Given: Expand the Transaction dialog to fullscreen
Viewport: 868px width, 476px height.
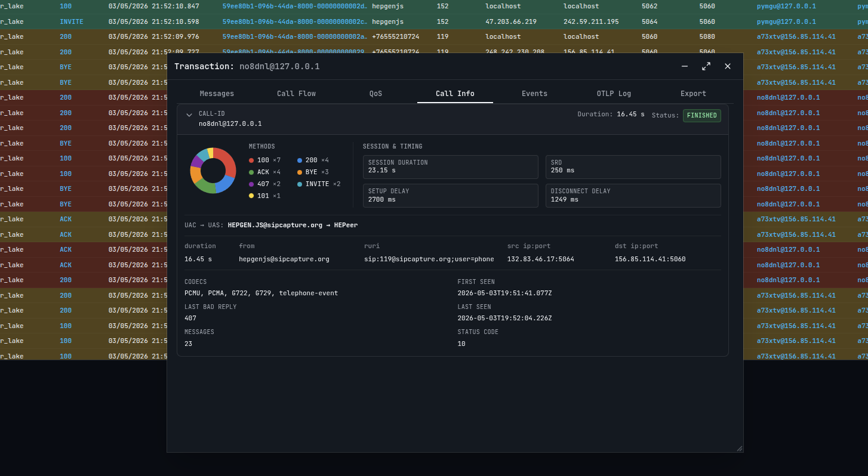Looking at the screenshot, I should (706, 66).
